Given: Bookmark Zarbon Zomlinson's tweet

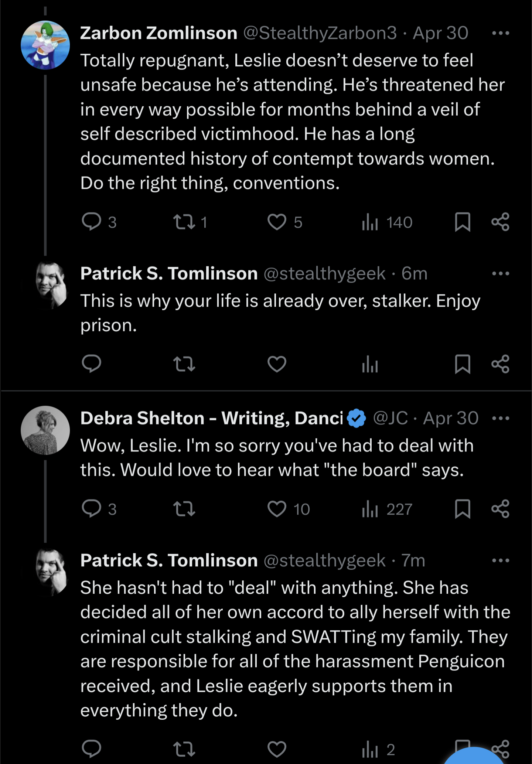Looking at the screenshot, I should coord(462,222).
